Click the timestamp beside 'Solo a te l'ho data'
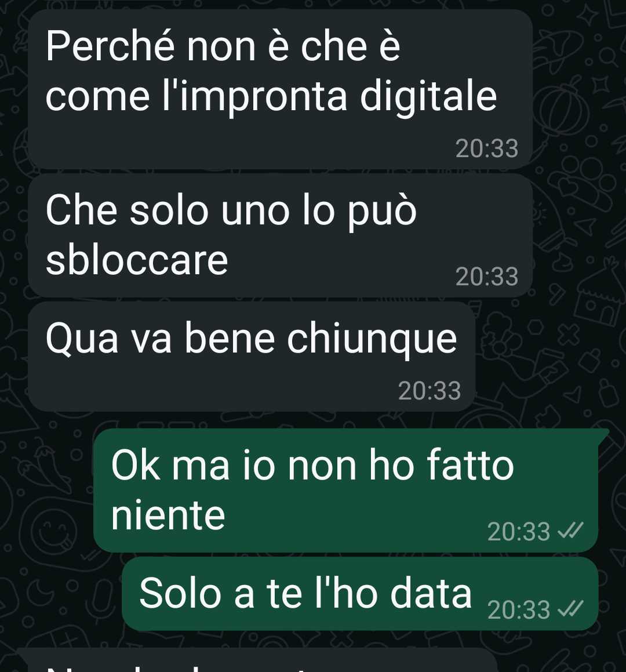 tap(518, 610)
